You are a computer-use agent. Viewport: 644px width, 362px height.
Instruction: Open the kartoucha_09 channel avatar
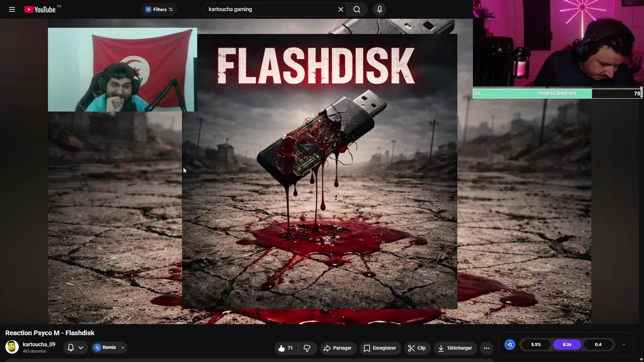pos(12,347)
